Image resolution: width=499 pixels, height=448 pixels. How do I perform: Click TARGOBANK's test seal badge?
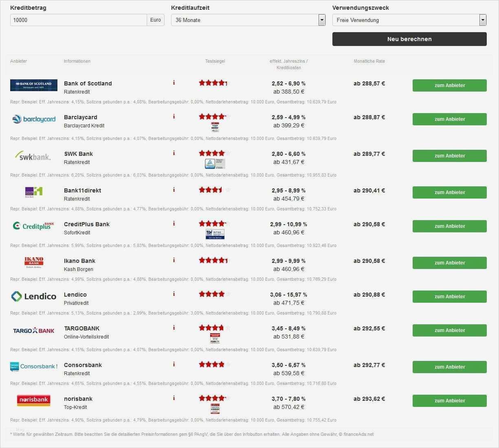click(215, 338)
